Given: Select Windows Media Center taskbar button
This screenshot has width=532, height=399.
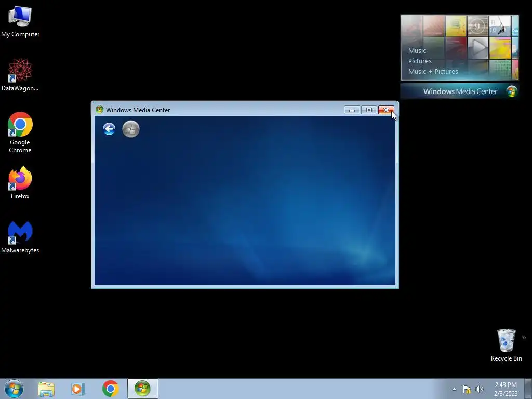Looking at the screenshot, I should [142, 389].
